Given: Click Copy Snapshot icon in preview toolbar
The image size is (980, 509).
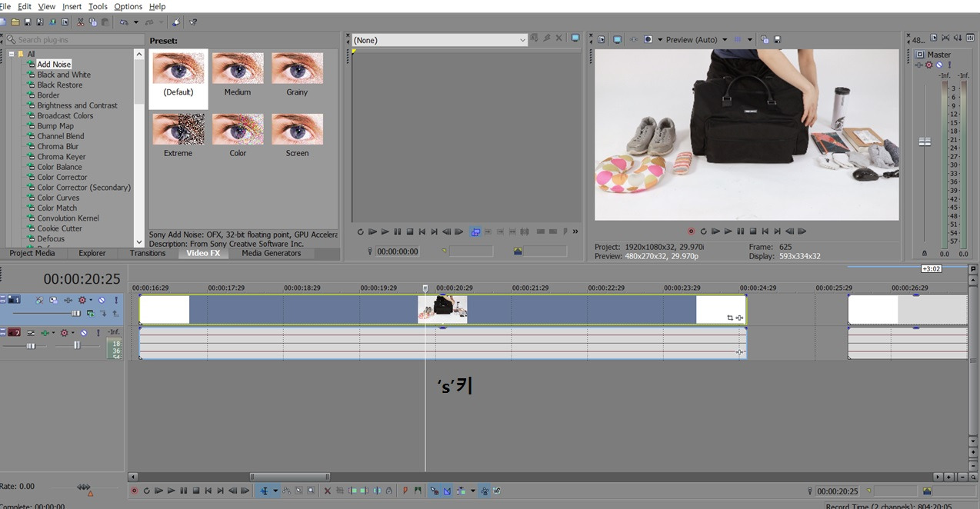Looking at the screenshot, I should (764, 39).
